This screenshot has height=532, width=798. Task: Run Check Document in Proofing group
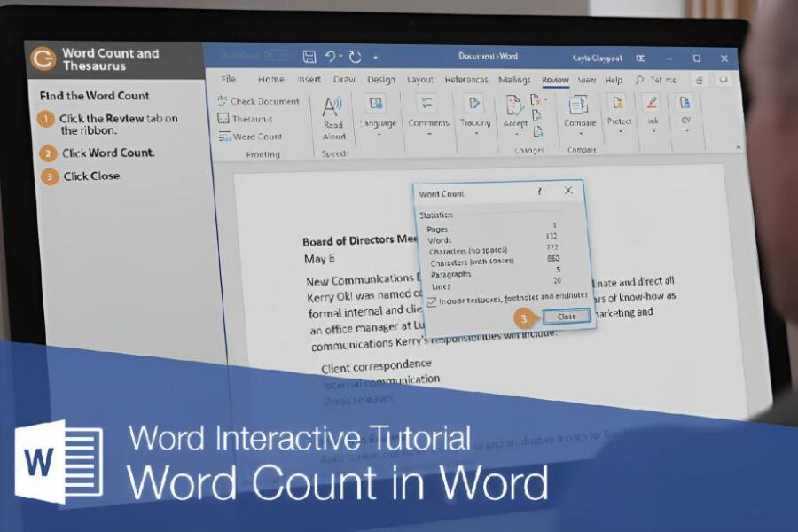point(258,101)
